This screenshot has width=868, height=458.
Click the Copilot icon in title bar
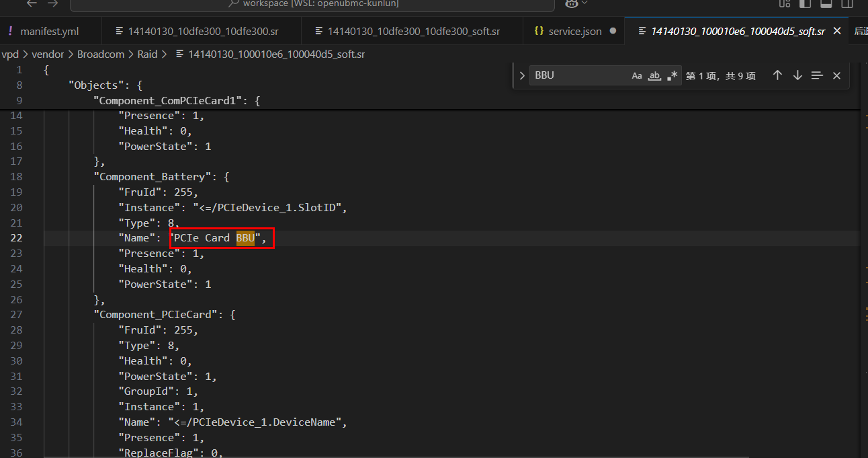(571, 3)
